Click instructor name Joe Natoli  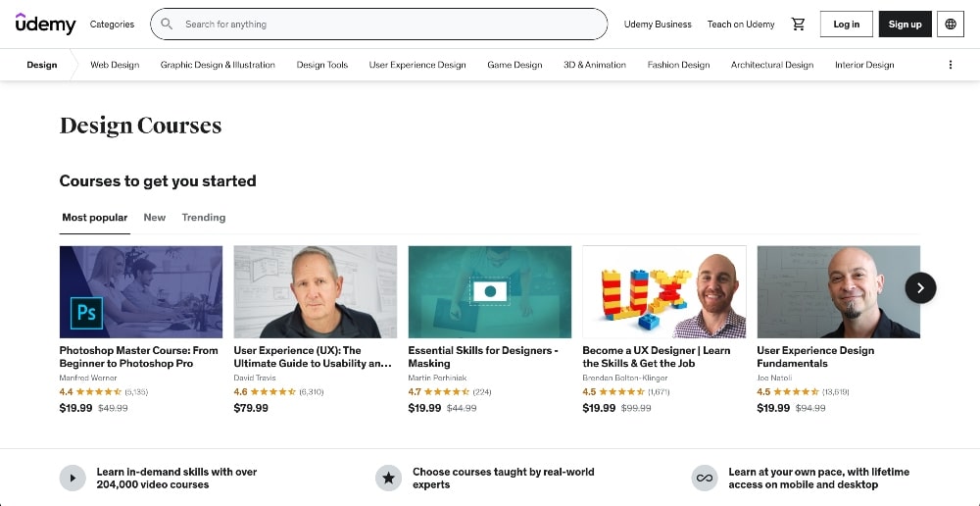tap(774, 378)
